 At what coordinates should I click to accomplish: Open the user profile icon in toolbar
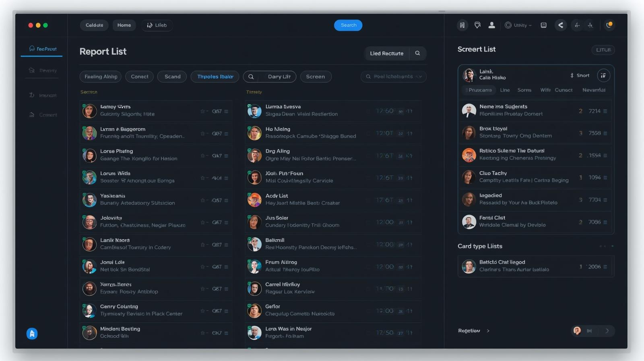click(x=491, y=25)
